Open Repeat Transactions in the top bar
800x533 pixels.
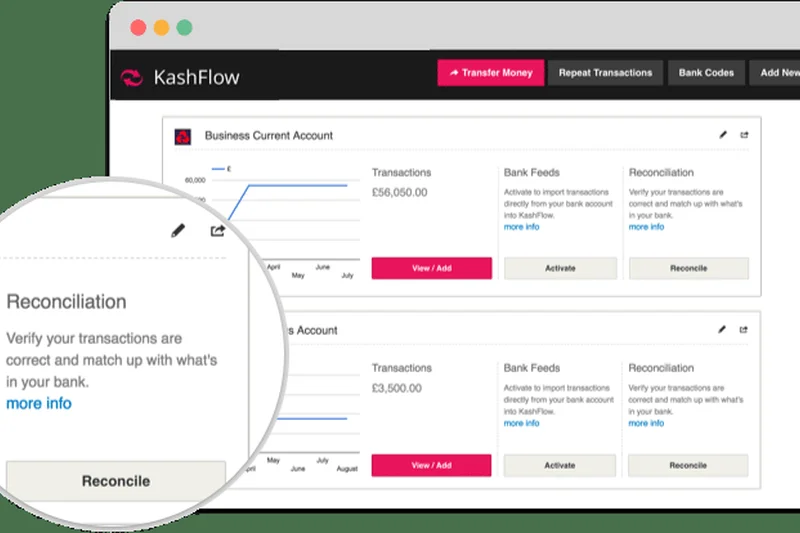click(605, 73)
